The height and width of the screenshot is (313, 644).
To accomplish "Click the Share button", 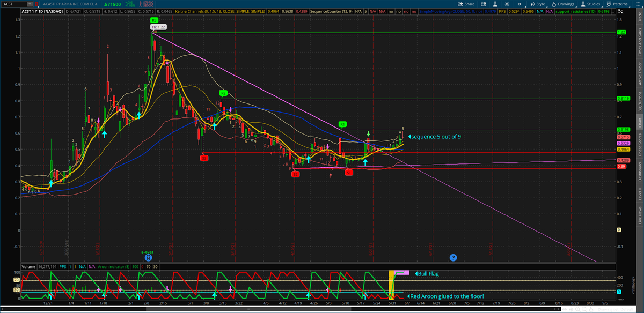I will tap(466, 4).
